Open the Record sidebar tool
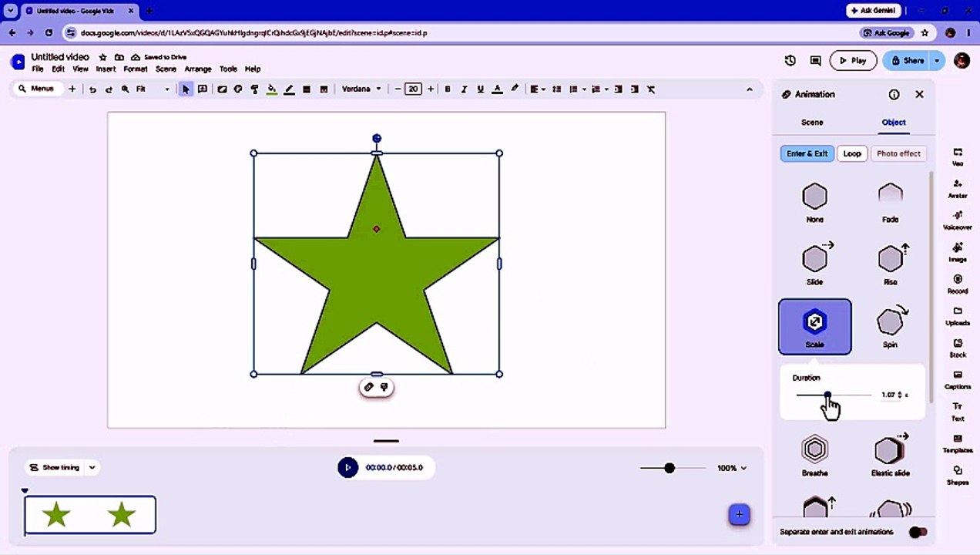 [x=958, y=284]
